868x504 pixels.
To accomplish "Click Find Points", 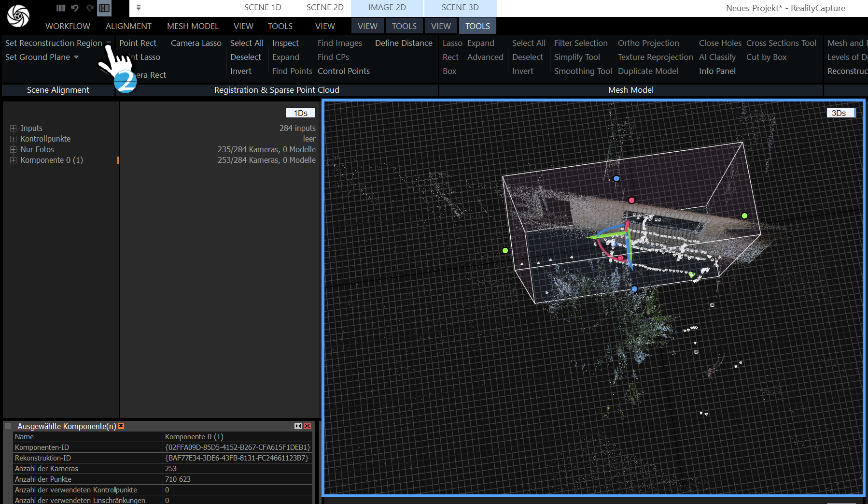I will [292, 71].
